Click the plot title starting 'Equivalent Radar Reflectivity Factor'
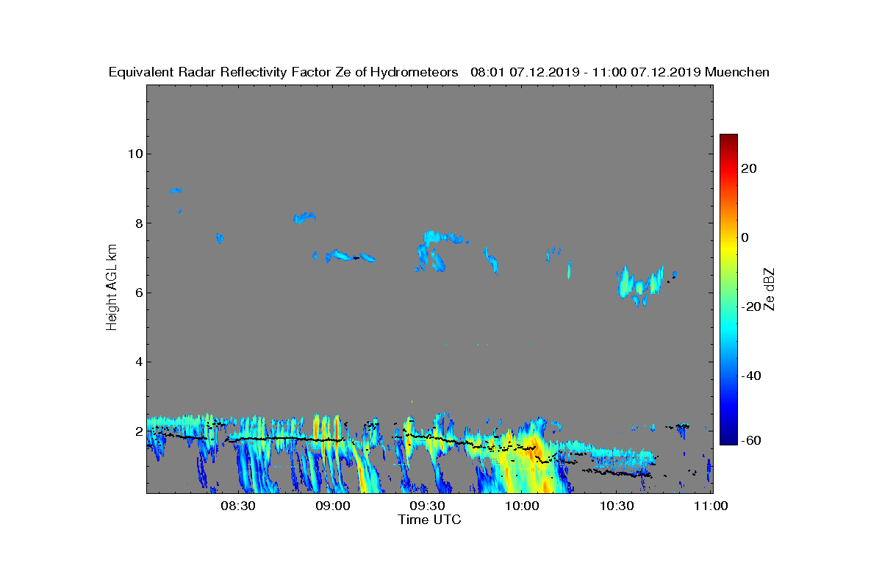This screenshot has height=588, width=882. 439,72
